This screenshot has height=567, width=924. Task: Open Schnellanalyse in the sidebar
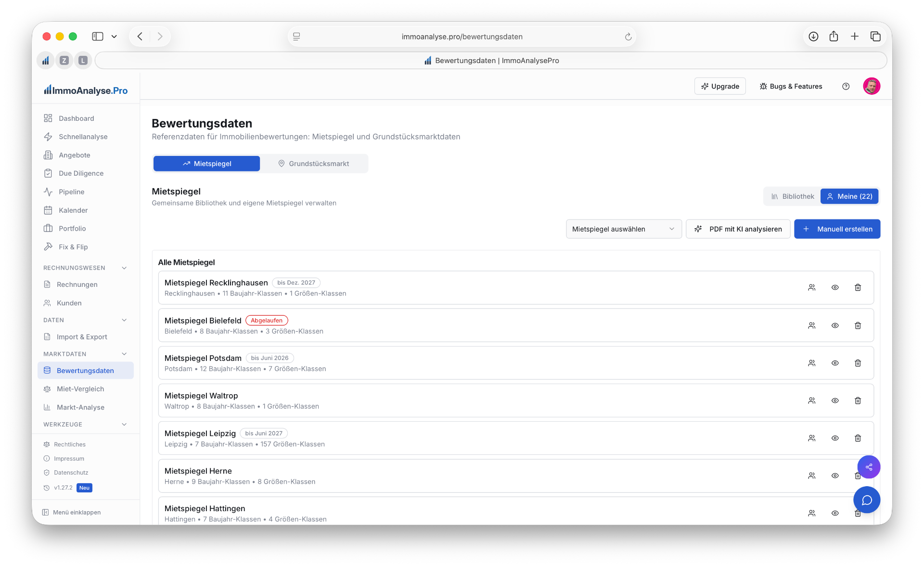pos(86,137)
